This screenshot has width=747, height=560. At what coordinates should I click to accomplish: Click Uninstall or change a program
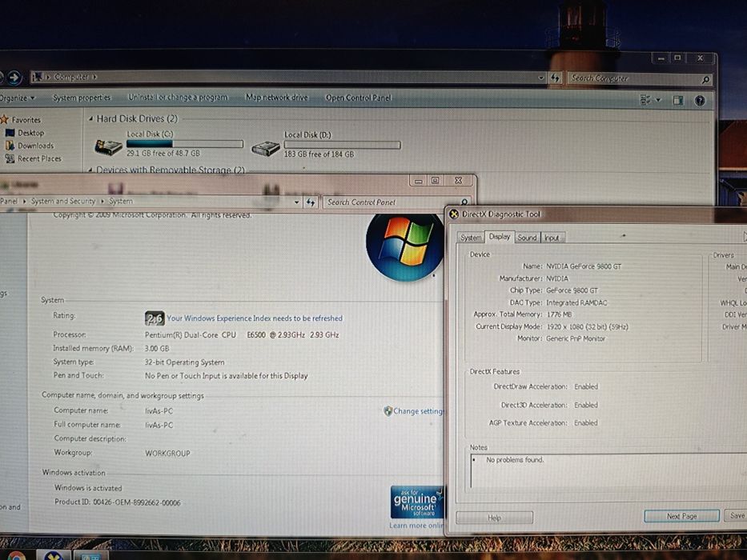pyautogui.click(x=178, y=97)
